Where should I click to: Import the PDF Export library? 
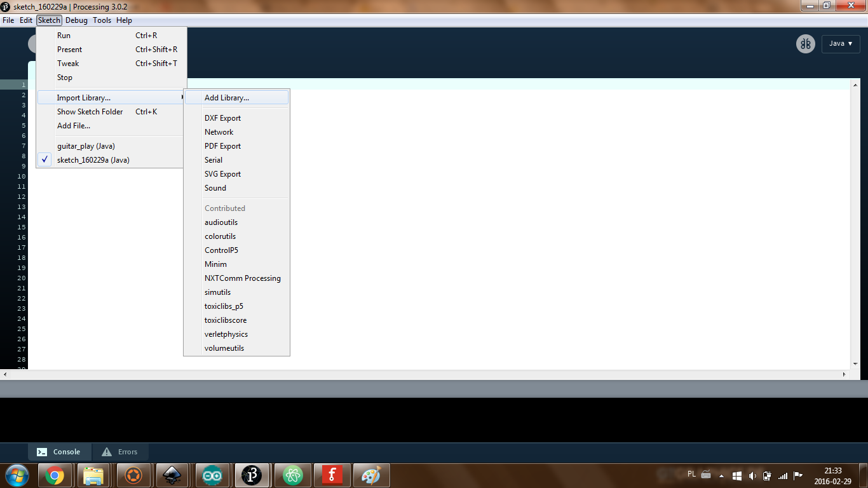[x=236, y=146]
